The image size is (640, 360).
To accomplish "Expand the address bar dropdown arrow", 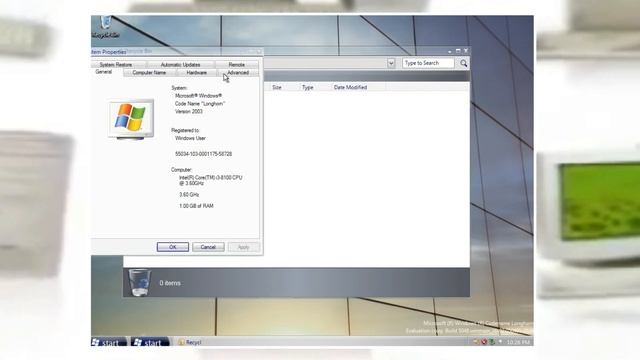I will 391,63.
